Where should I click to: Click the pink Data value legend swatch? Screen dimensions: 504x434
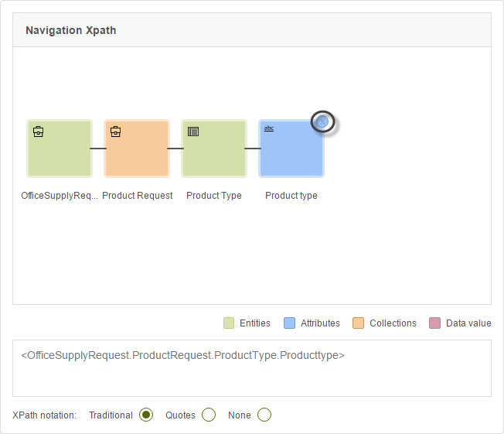(435, 323)
